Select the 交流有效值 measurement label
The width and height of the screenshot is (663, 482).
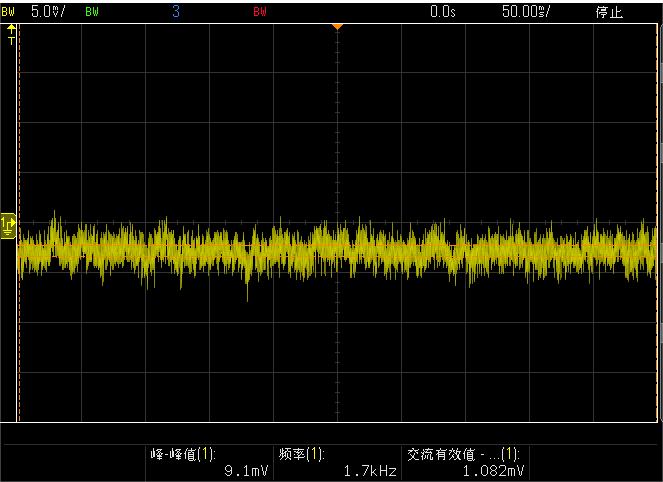tap(462, 453)
